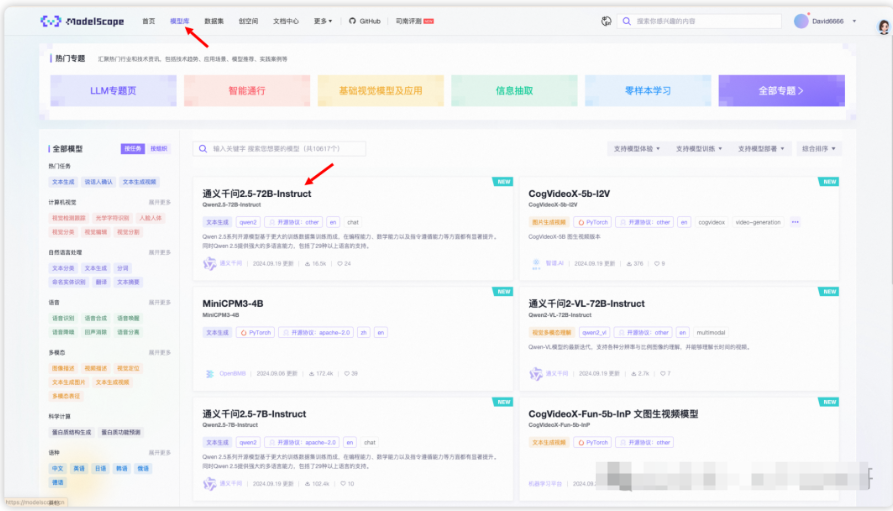Open the 信息抽取 topic banner
Screen dimensions: 893x511
(514, 91)
